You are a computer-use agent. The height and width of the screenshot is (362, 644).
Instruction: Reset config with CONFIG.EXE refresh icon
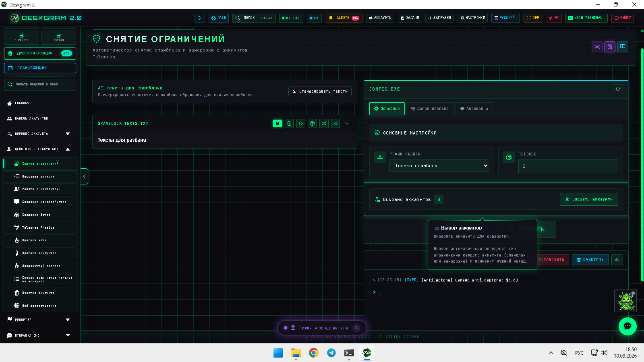[618, 89]
